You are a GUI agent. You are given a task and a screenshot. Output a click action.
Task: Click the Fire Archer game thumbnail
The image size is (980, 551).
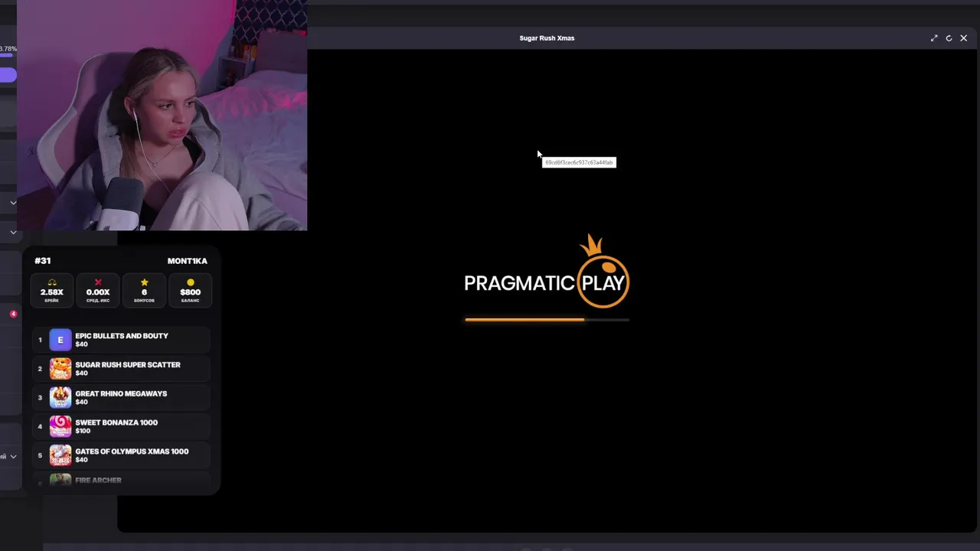point(60,480)
